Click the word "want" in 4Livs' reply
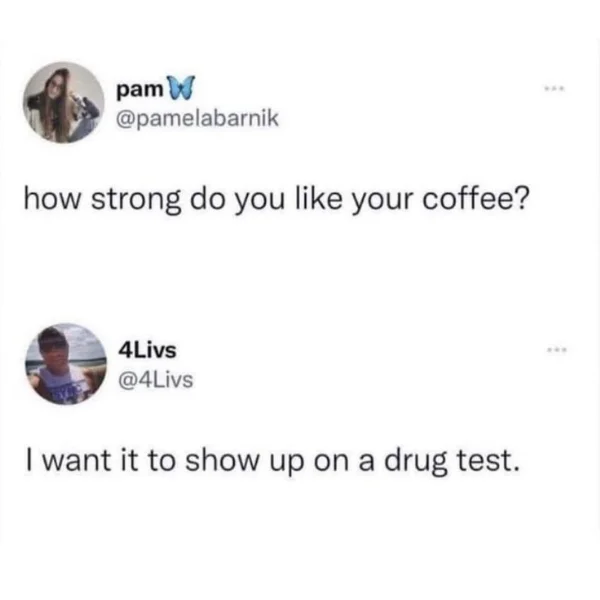The width and height of the screenshot is (600, 600). click(x=75, y=461)
